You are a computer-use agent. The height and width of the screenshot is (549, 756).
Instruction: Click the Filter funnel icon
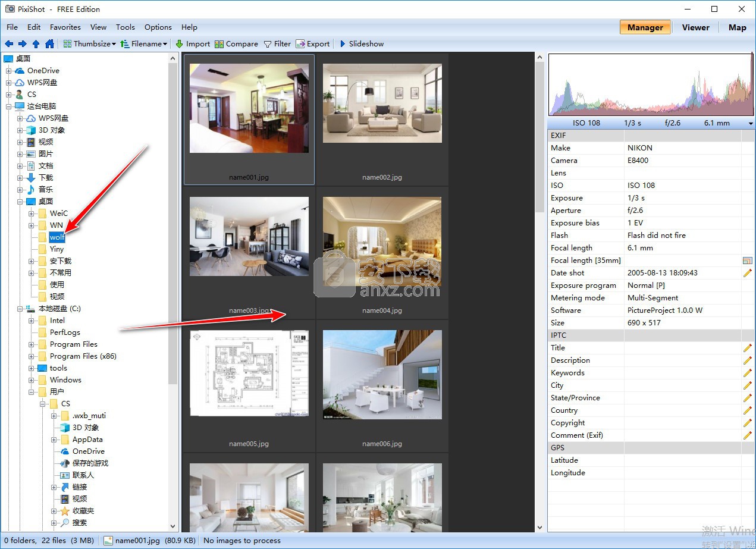tap(268, 44)
